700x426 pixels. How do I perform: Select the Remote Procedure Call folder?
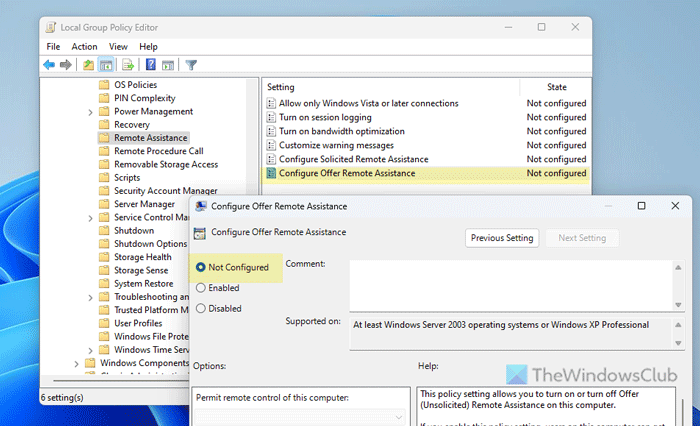click(x=158, y=151)
